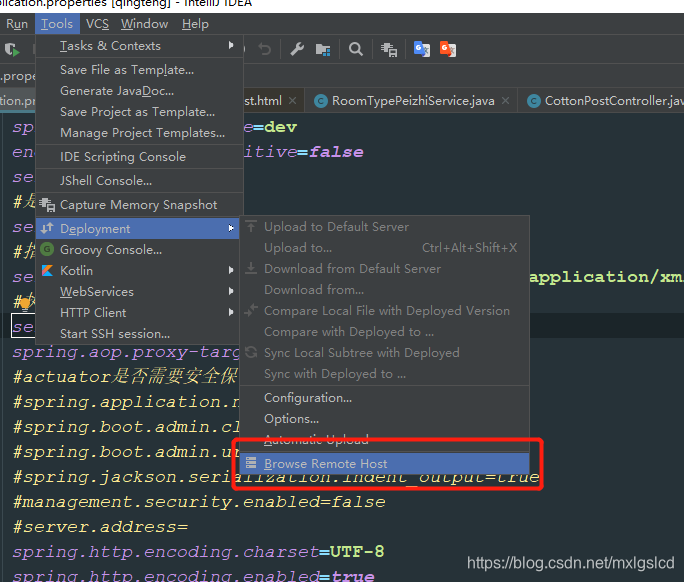Click the CottonPostController class icon
The width and height of the screenshot is (684, 582).
534,101
